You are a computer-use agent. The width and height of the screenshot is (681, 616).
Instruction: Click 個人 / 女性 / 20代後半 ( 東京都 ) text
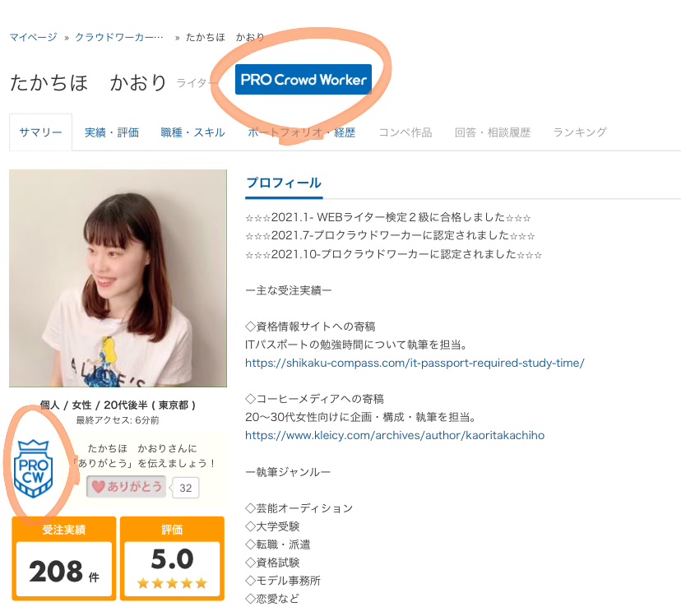coord(118,405)
